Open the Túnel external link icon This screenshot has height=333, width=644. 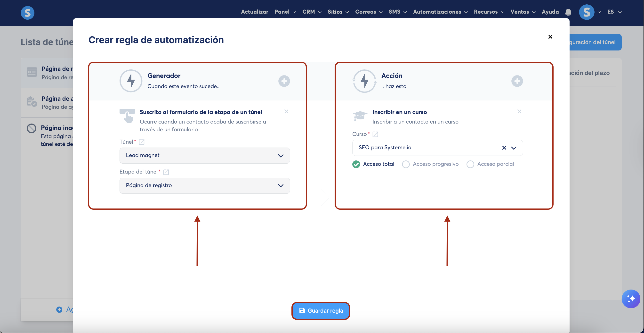click(x=142, y=142)
